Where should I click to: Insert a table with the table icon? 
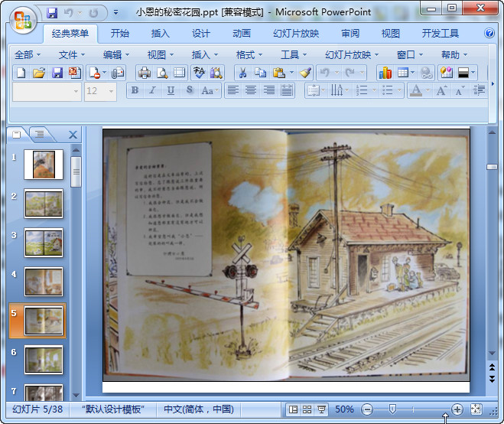[402, 73]
